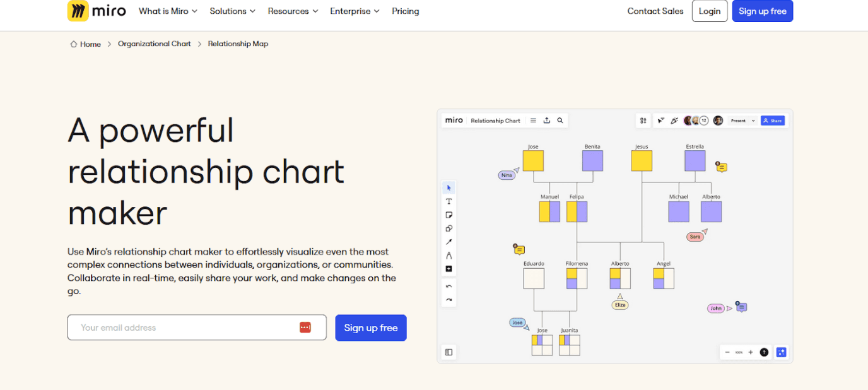The height and width of the screenshot is (390, 868).
Task: Click the Export/upload icon beside the board title
Action: click(x=546, y=120)
